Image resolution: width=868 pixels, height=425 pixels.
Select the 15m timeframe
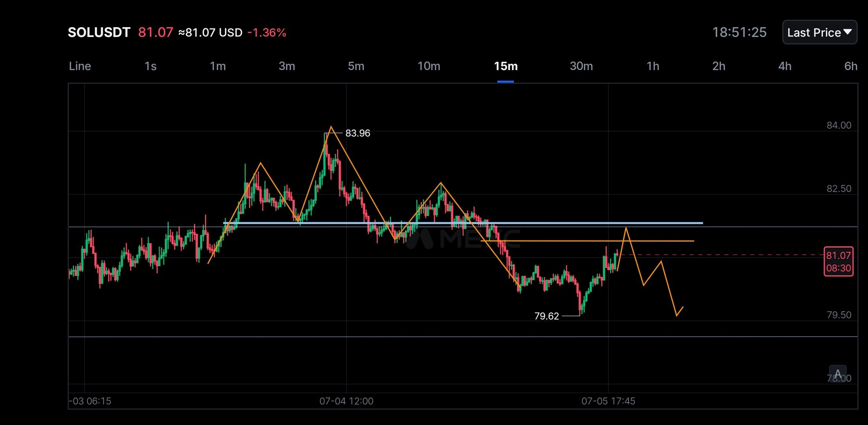pyautogui.click(x=506, y=66)
